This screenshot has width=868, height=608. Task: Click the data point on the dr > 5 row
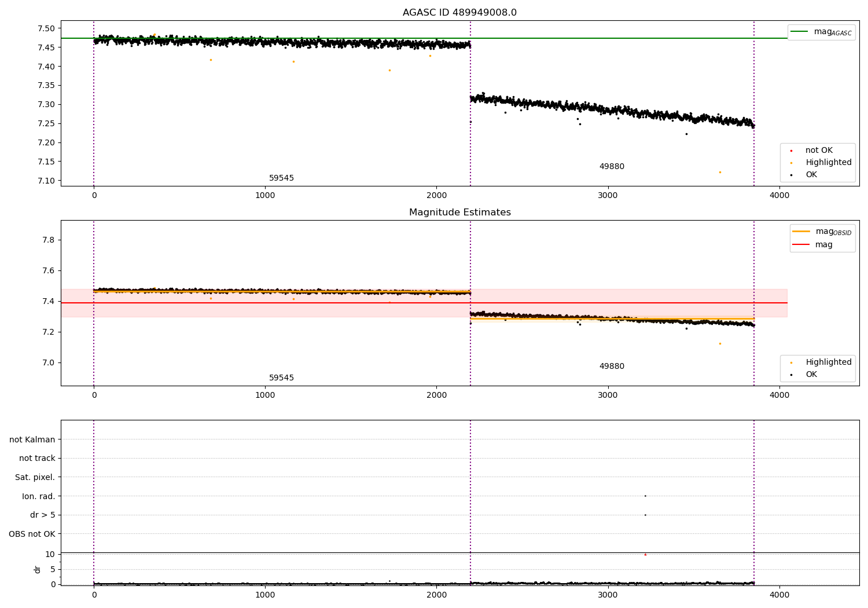point(645,515)
